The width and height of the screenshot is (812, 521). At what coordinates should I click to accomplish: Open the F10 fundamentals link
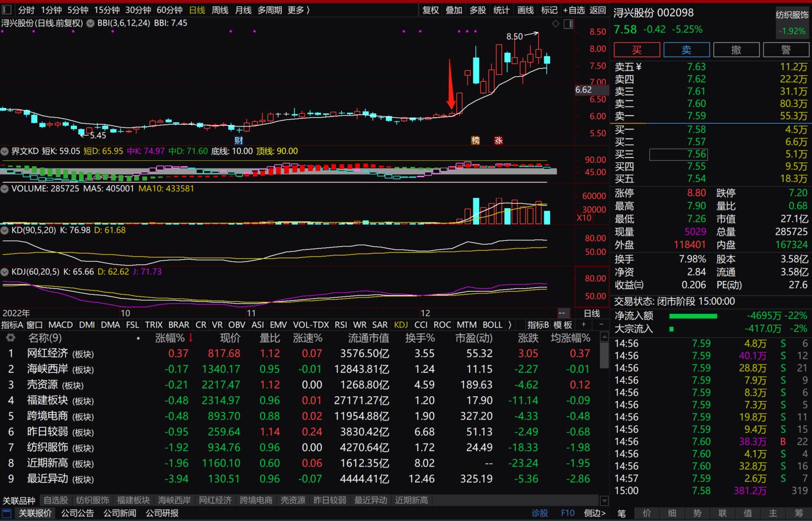(568, 513)
